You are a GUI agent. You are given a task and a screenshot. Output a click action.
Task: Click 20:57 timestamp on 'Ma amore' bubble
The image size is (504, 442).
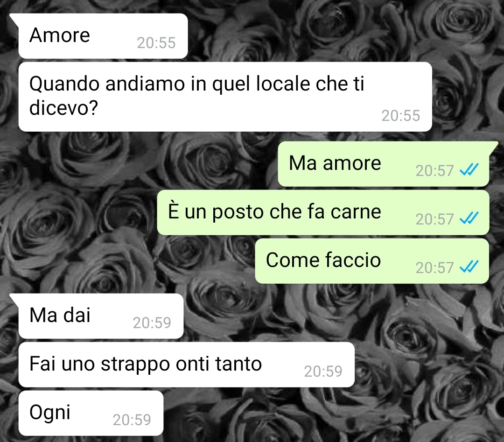(x=434, y=171)
